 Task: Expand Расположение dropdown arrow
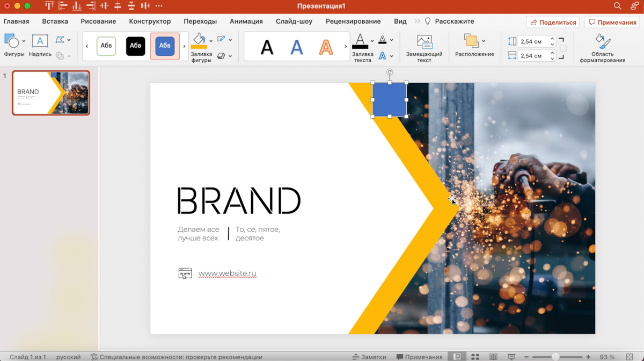484,41
